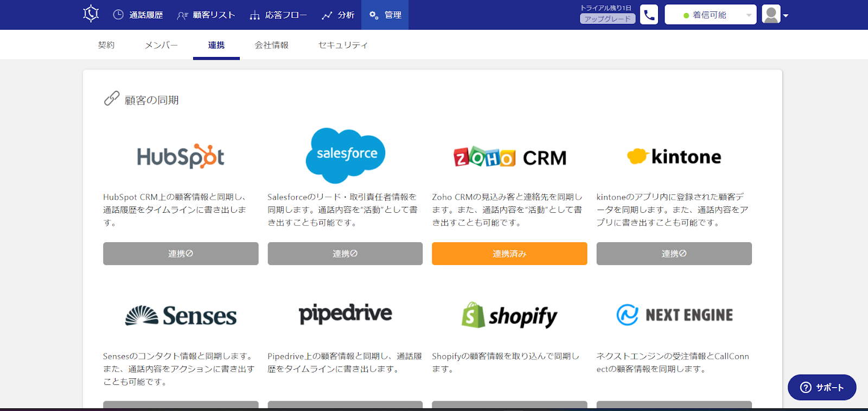Open the phone dialer icon
Viewport: 868px width, 411px height.
click(x=649, y=15)
